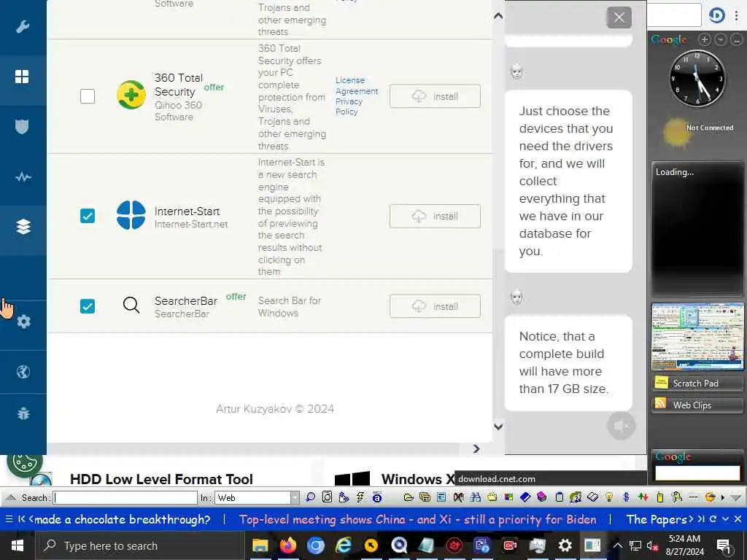Focus the toolbar Search input field
Screen dimensions: 747x560
pyautogui.click(x=125, y=497)
